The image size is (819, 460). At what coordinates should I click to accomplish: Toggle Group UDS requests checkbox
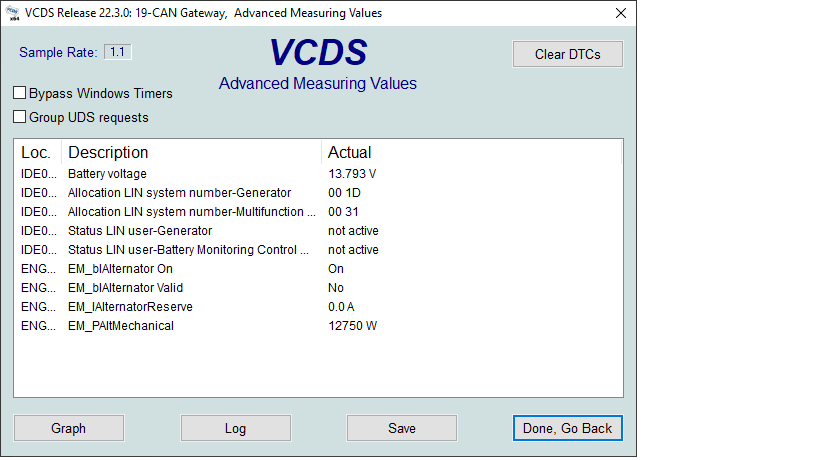tap(19, 117)
